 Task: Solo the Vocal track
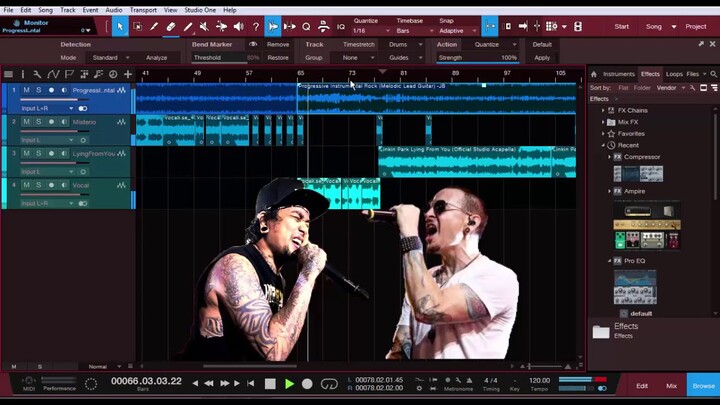click(39, 185)
